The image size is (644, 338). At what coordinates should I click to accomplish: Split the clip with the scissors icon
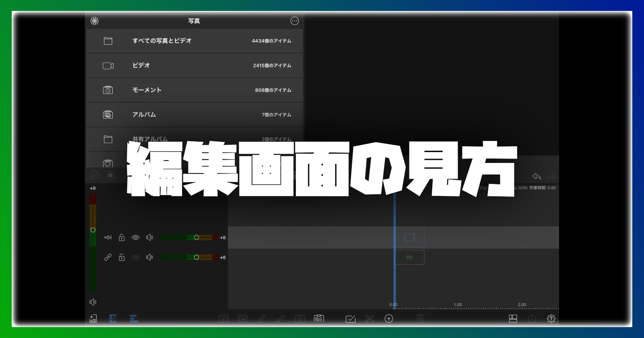(369, 319)
